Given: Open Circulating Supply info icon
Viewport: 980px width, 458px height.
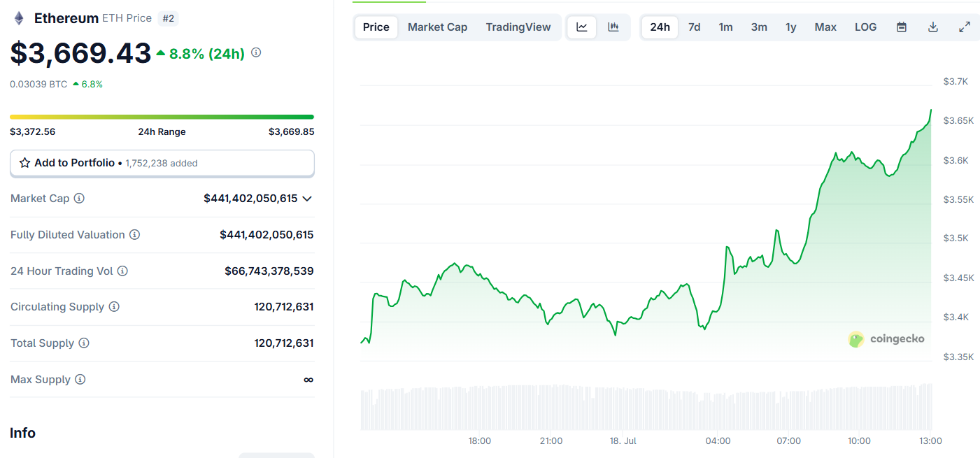Looking at the screenshot, I should tap(114, 307).
